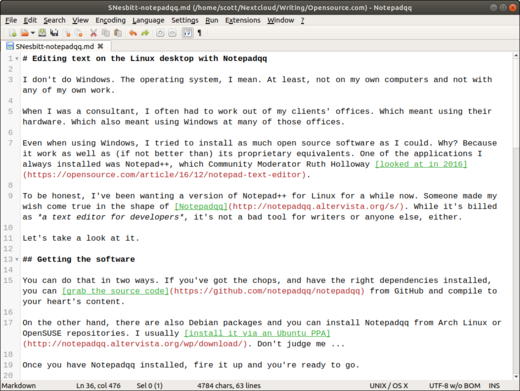This screenshot has height=391, width=520.
Task: Open the Search menu
Action: coord(54,20)
